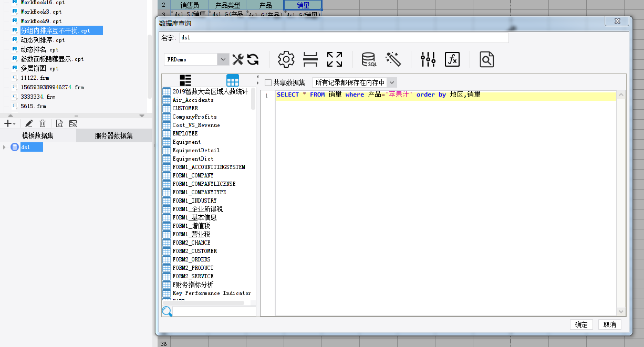Refresh the database connection

(x=253, y=59)
